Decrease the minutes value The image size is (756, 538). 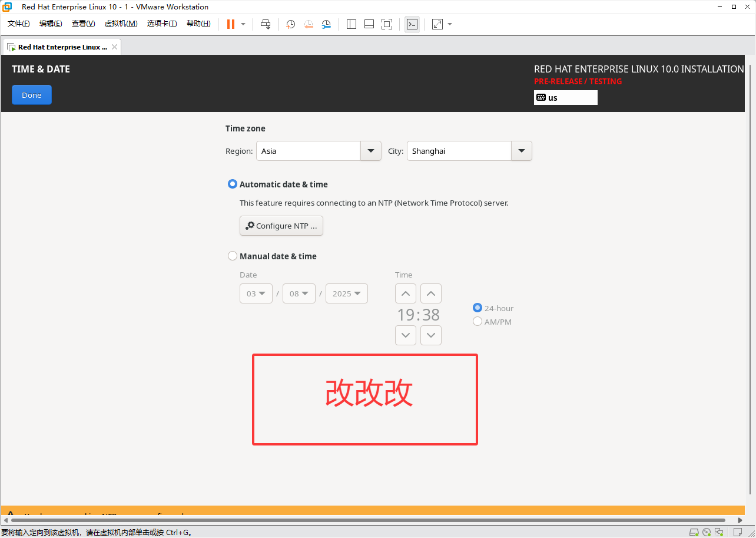click(x=431, y=335)
